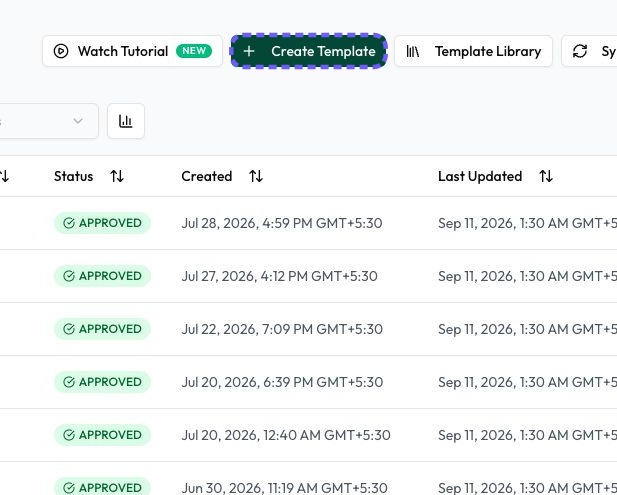Click APPROVED badge in Jul 20 12:40 AM row
The width and height of the screenshot is (617, 495).
(102, 435)
